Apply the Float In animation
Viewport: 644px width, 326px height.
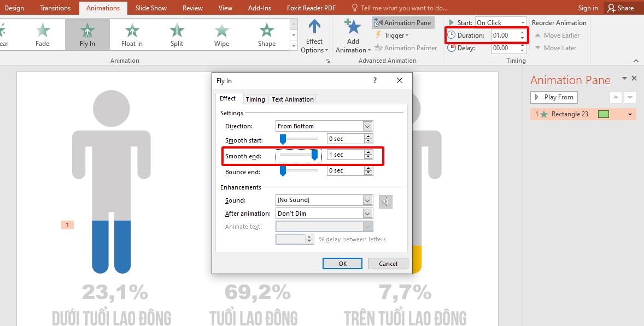pyautogui.click(x=131, y=33)
